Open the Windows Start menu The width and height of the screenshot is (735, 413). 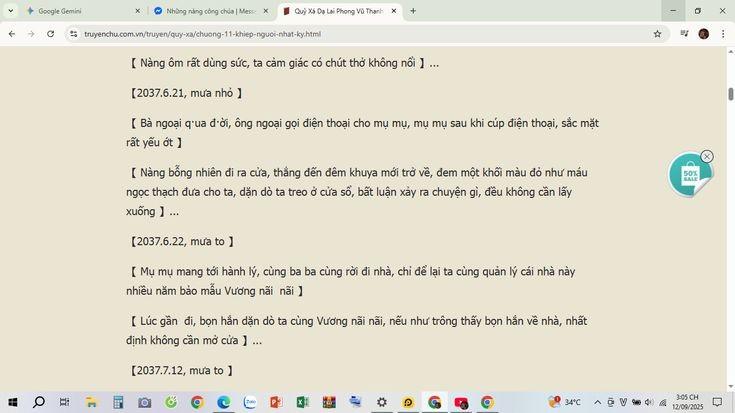click(12, 402)
